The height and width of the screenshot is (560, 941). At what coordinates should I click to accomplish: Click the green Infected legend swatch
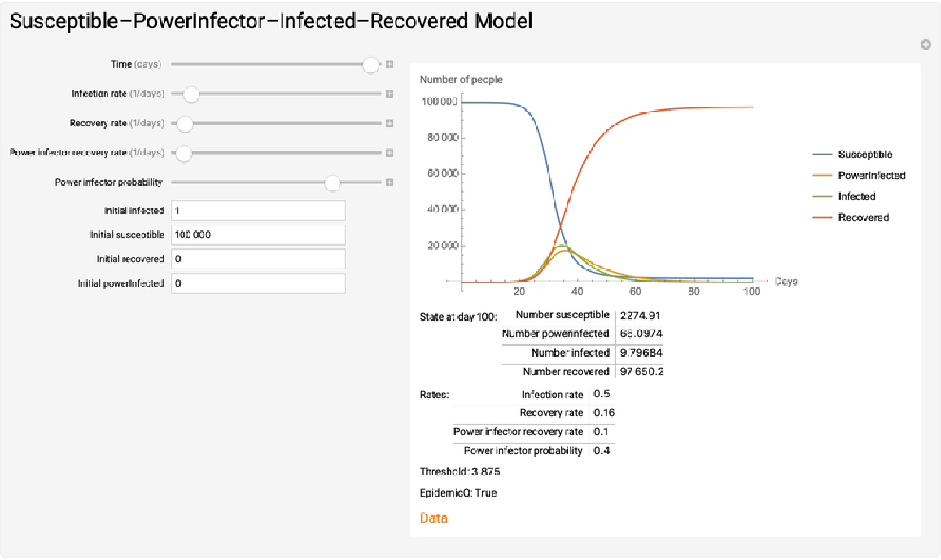pyautogui.click(x=821, y=197)
